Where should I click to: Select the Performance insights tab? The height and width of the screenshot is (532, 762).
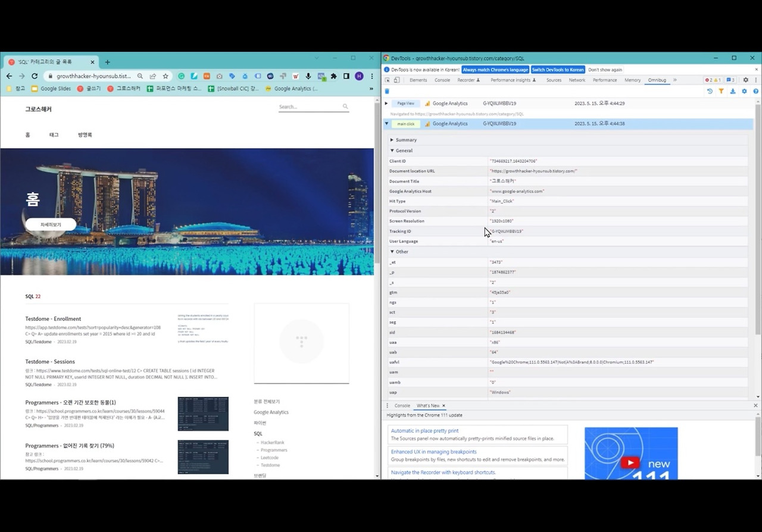point(513,80)
